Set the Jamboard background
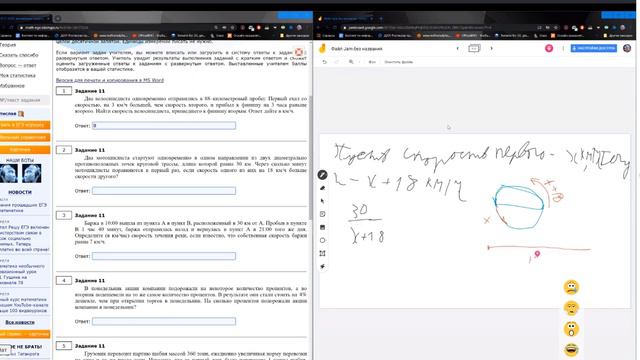This screenshot has height=360, width=640. pyautogui.click(x=372, y=62)
